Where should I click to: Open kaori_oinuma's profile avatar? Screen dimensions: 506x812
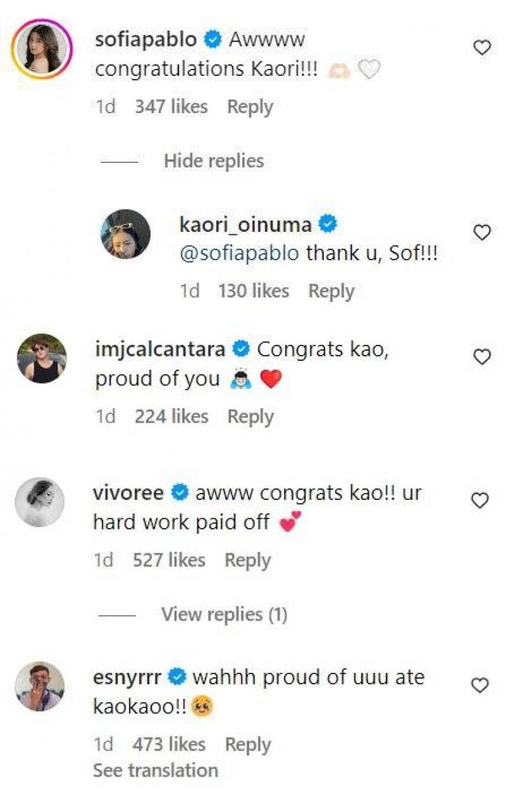coord(126,234)
